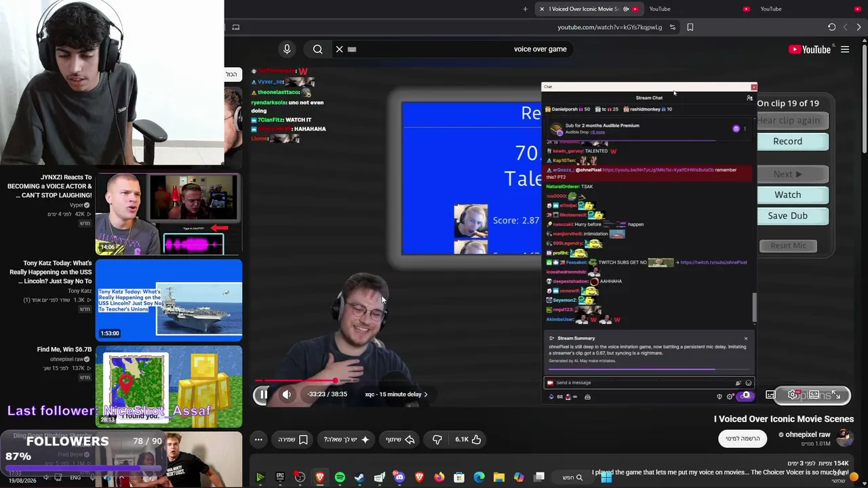The width and height of the screenshot is (868, 488).
Task: Go to YouTube home via the logo
Action: click(x=810, y=49)
